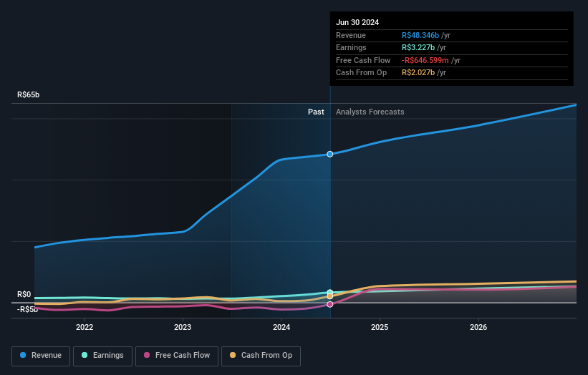Toggle the Revenue legend series

tap(41, 356)
